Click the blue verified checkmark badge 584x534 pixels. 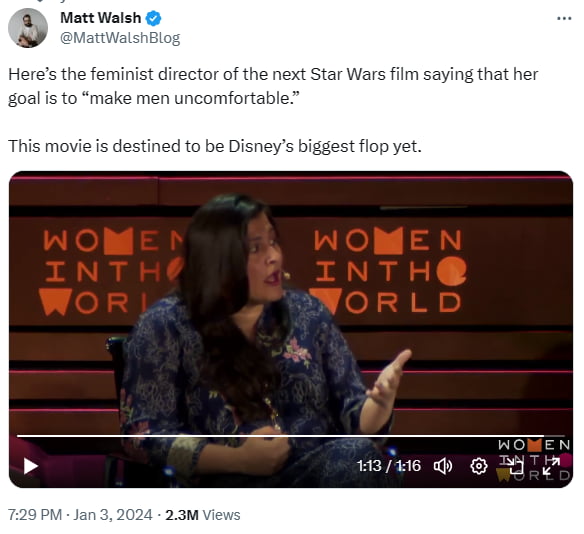pyautogui.click(x=153, y=18)
